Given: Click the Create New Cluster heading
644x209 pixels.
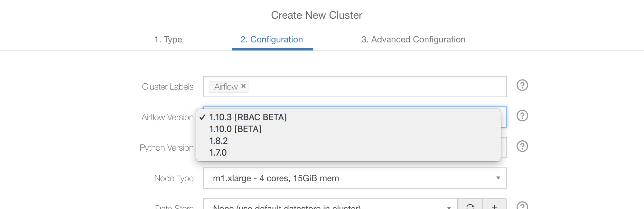Looking at the screenshot, I should coord(317,15).
